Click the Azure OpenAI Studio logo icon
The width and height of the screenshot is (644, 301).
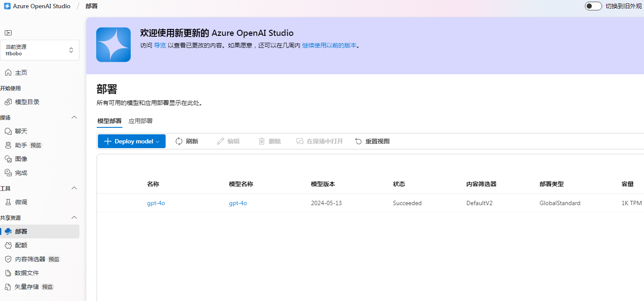(7, 6)
